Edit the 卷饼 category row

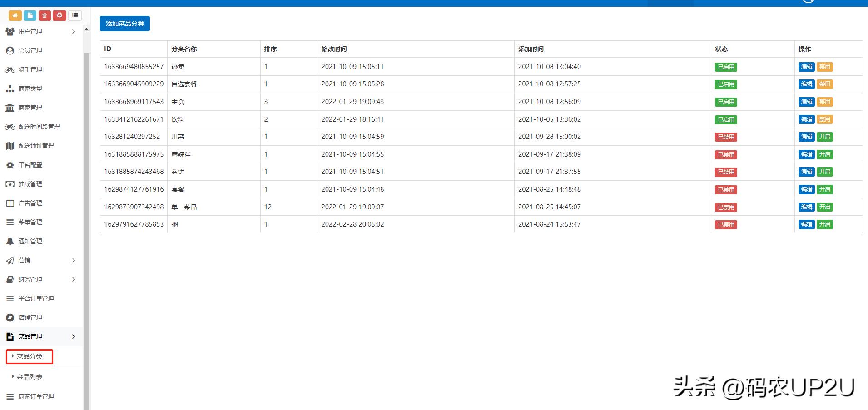tap(807, 172)
